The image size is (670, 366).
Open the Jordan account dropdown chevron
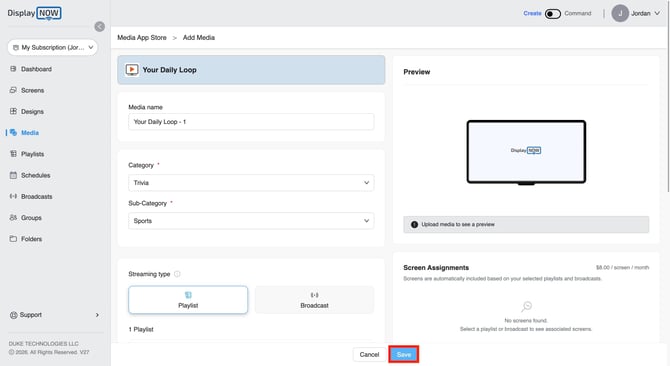tap(657, 13)
